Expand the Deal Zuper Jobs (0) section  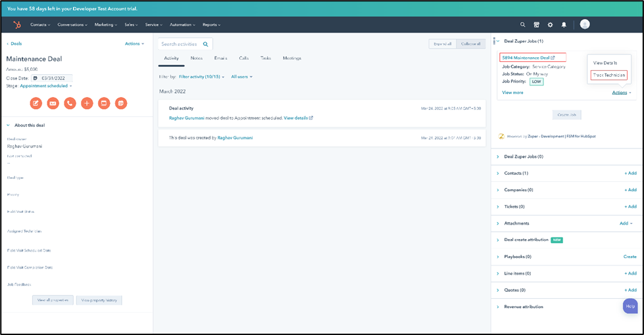[498, 156]
